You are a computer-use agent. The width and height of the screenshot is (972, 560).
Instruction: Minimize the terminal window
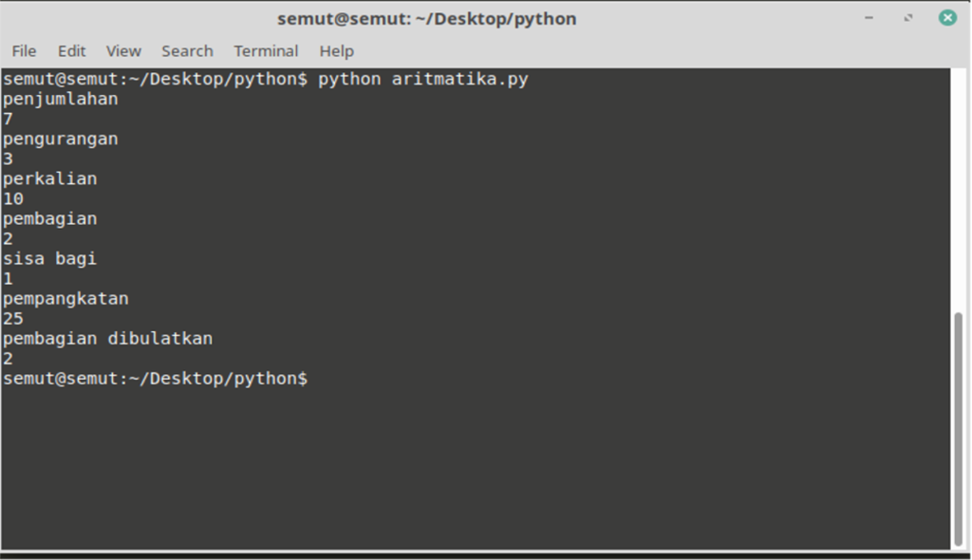[869, 18]
